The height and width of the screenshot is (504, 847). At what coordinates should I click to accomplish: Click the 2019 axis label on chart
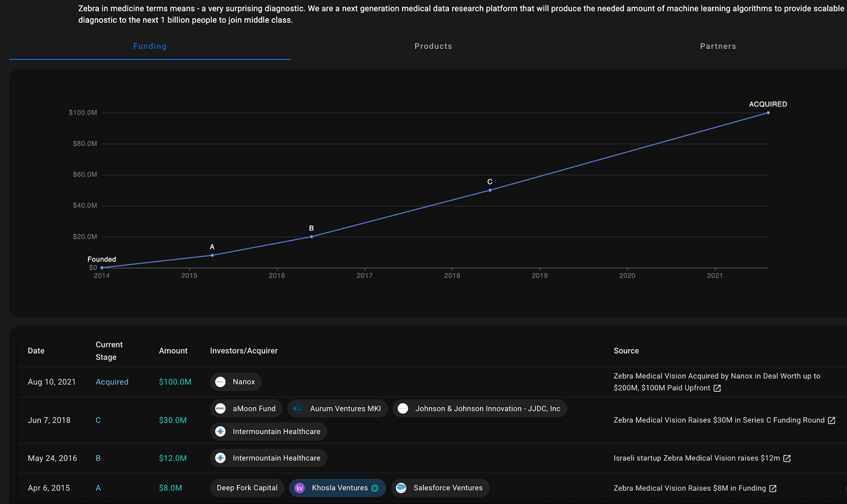click(x=540, y=276)
